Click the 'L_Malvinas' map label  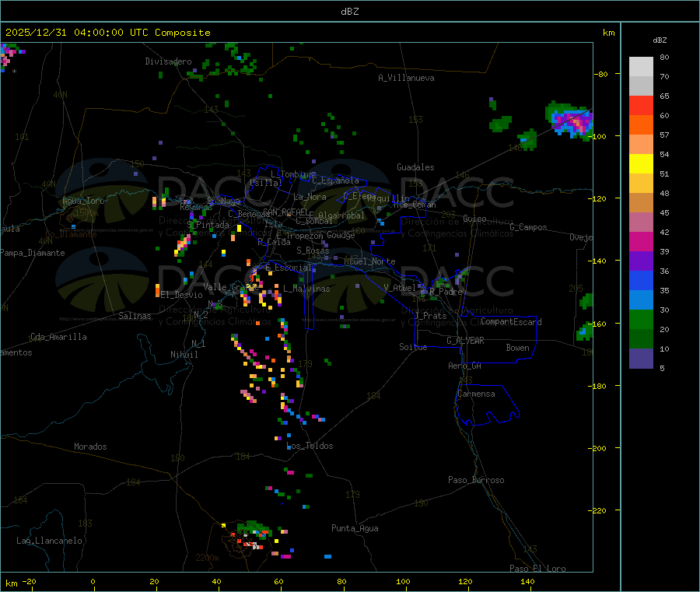(306, 289)
